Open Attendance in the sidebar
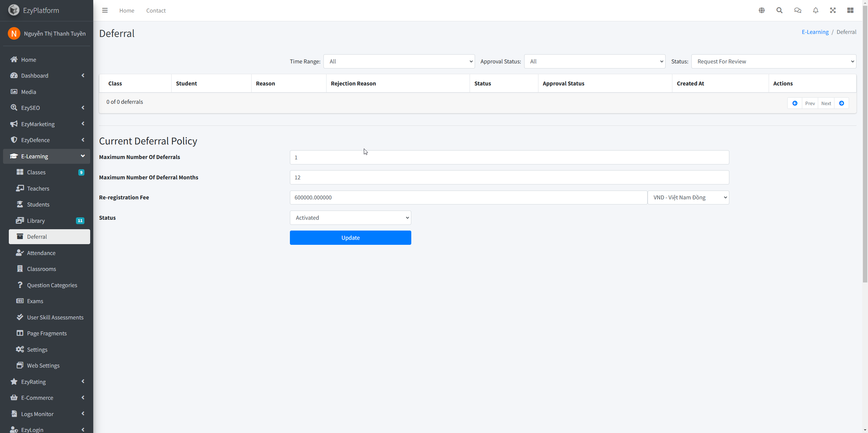 click(x=41, y=253)
